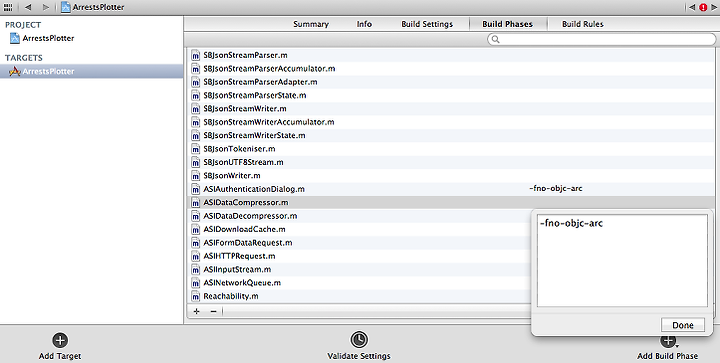Select ASIHTTPRequest.m file
The width and height of the screenshot is (720, 363).
pyautogui.click(x=239, y=256)
